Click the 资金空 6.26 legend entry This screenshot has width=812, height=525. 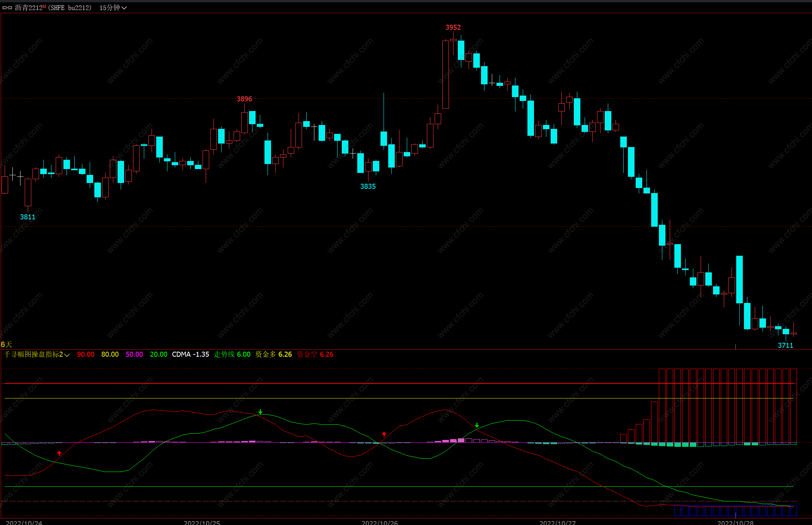pyautogui.click(x=315, y=354)
